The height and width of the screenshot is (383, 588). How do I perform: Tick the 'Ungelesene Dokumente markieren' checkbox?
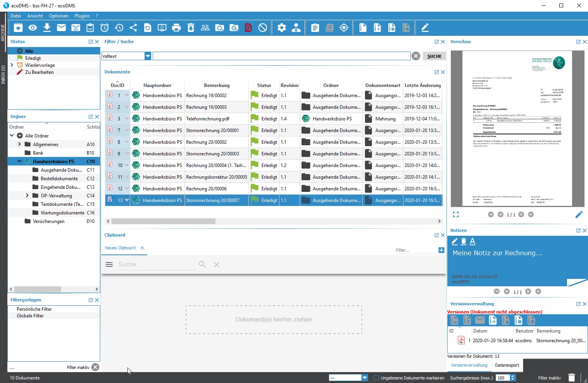click(x=376, y=378)
